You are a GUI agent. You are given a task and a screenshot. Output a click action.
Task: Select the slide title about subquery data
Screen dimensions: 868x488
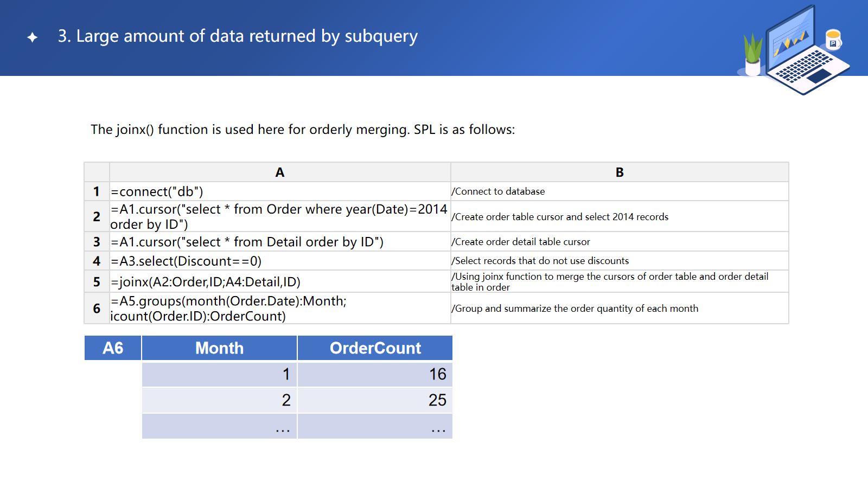[x=238, y=36]
